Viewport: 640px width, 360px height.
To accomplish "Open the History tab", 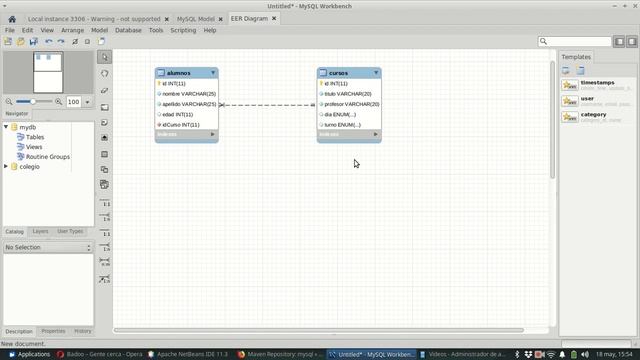I will point(82,331).
